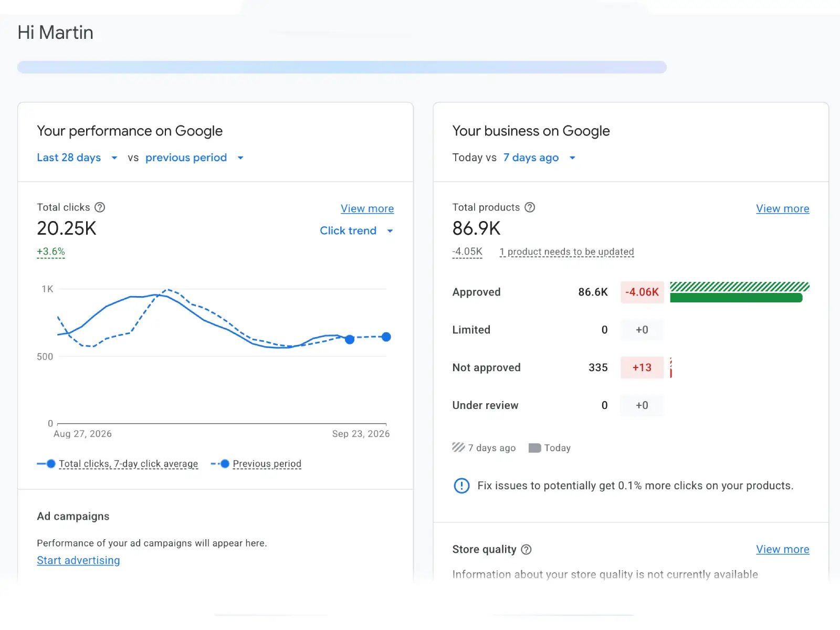Image resolution: width=840 pixels, height=630 pixels.
Task: Click the gray Today legend icon
Action: point(534,448)
